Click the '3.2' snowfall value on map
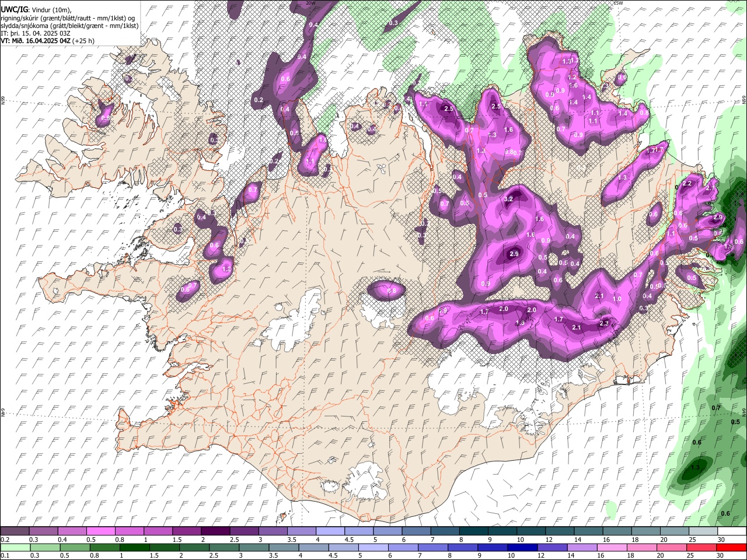 pos(508,199)
